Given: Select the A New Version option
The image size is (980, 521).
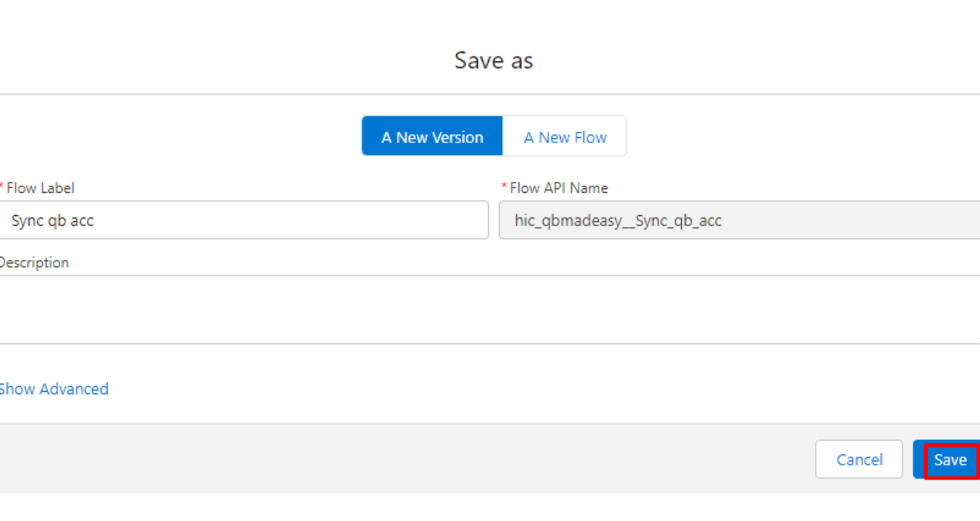Looking at the screenshot, I should click(432, 137).
